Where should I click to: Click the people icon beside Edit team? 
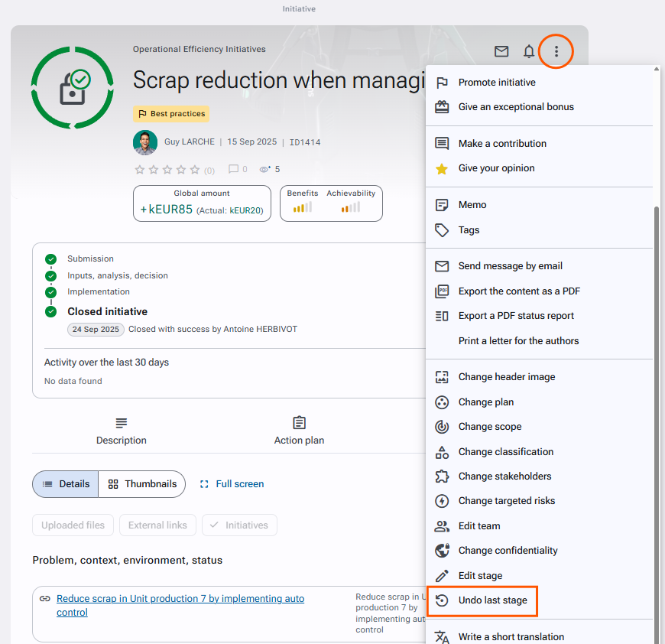click(x=442, y=526)
